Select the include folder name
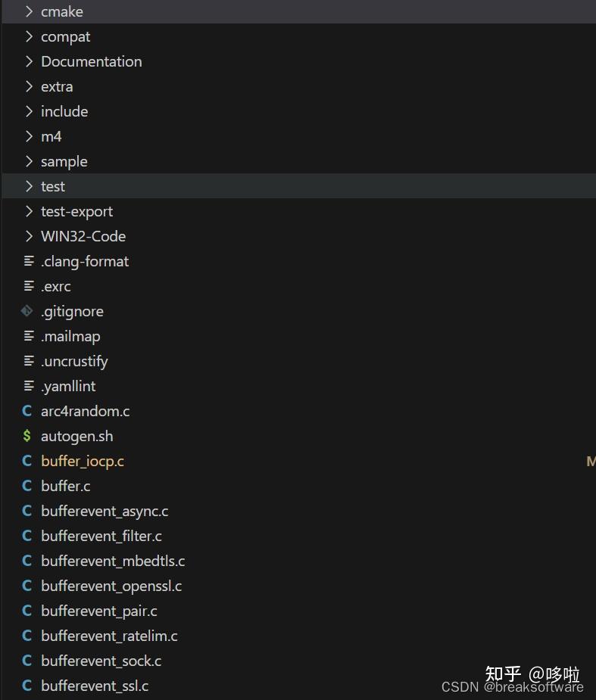 pos(64,111)
